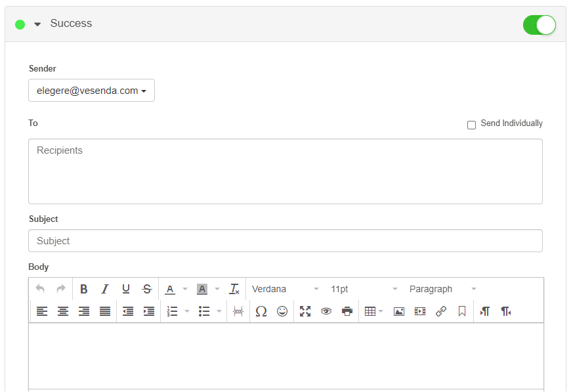This screenshot has height=392, width=571.
Task: Toggle bold formatting in the editor
Action: point(84,289)
